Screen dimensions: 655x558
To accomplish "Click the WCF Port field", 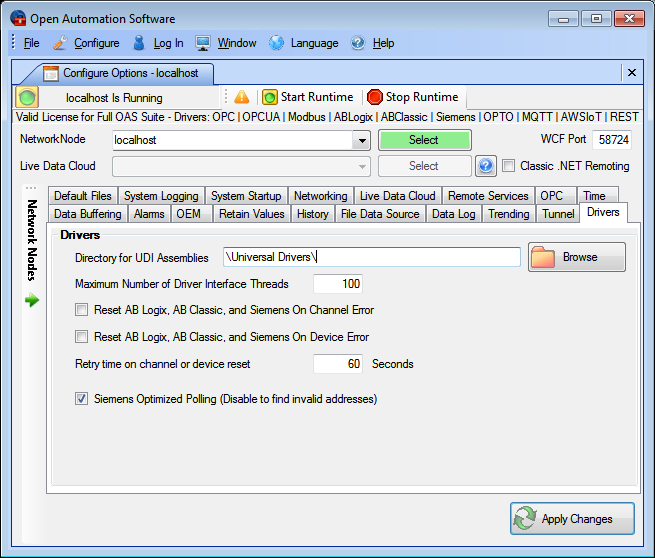I will 612,140.
